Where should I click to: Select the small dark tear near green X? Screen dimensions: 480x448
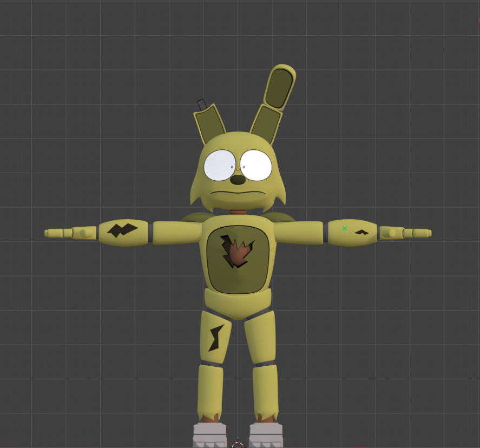coord(361,232)
